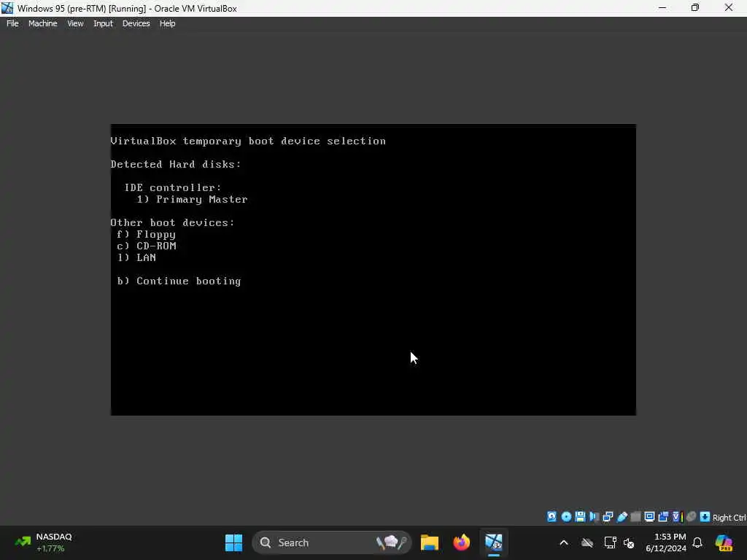The width and height of the screenshot is (747, 560).
Task: Open the Machine menu
Action: coord(43,23)
